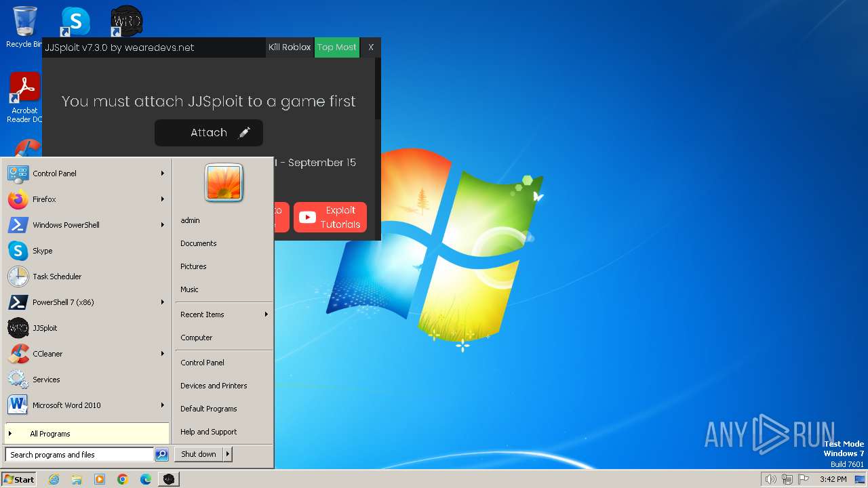Open Windows PowerShell icon in Start menu
The image size is (868, 488).
pos(18,225)
